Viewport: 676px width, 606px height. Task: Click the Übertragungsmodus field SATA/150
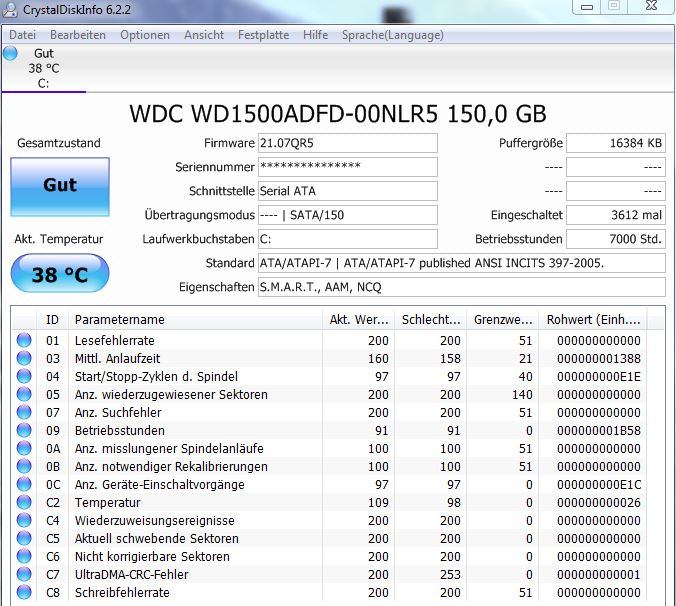(x=348, y=215)
